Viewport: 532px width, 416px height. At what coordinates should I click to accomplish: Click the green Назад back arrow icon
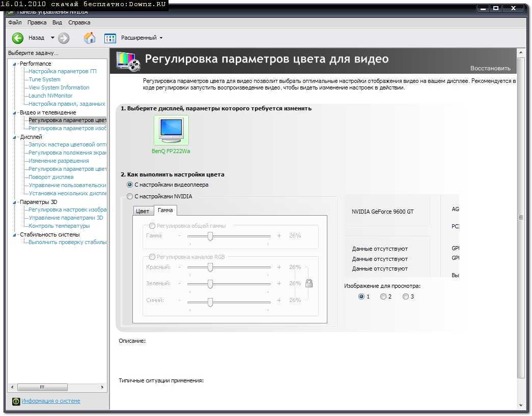(18, 38)
